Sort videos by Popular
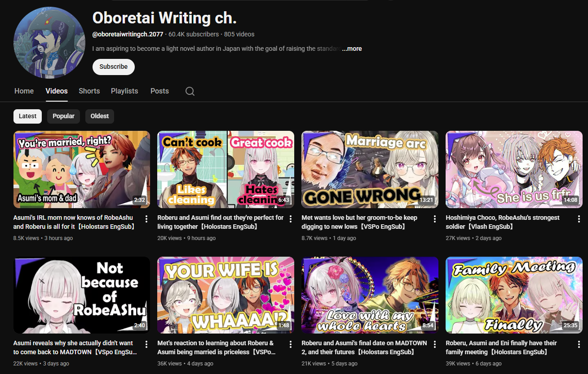The image size is (588, 374). 63,116
